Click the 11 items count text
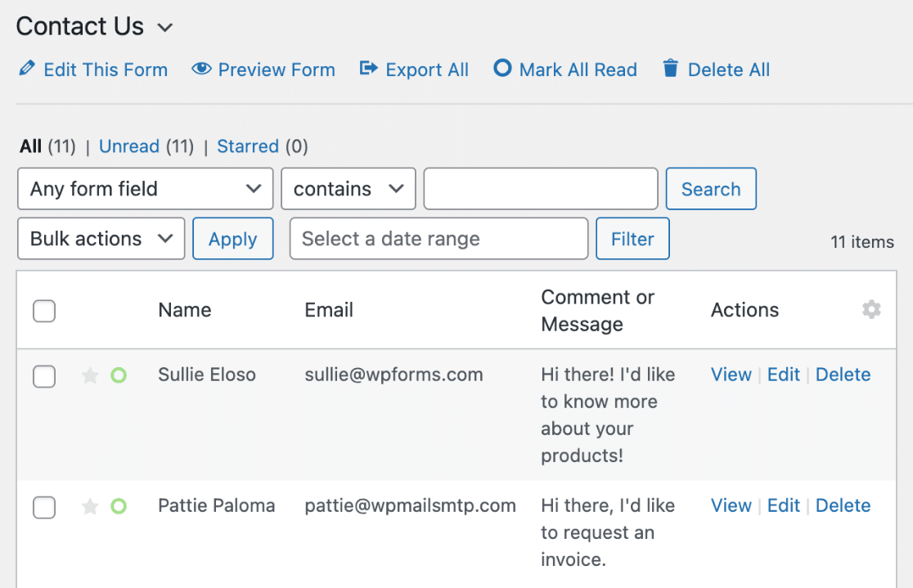This screenshot has width=913, height=588. coord(862,241)
